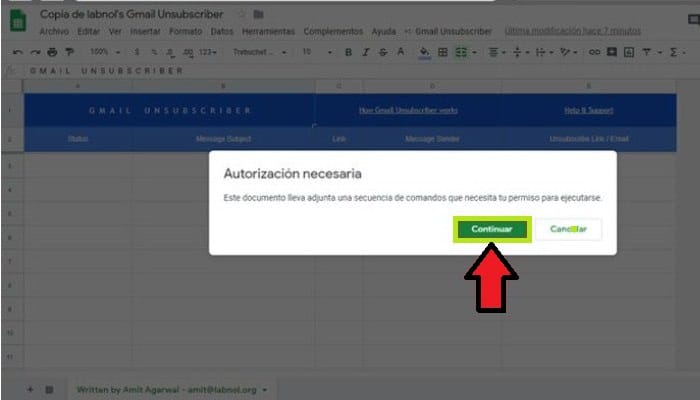Open the Archivo menu

click(54, 31)
